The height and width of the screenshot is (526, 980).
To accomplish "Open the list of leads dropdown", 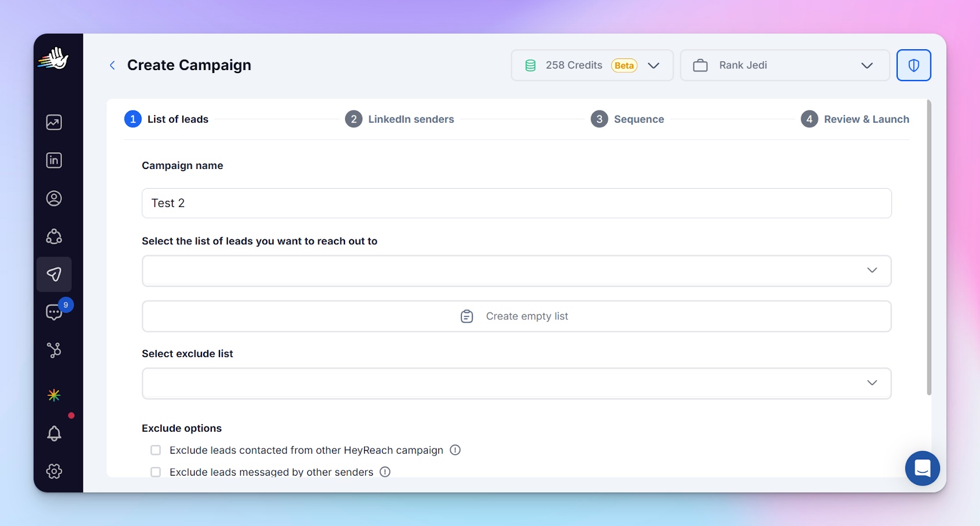I will tap(516, 271).
